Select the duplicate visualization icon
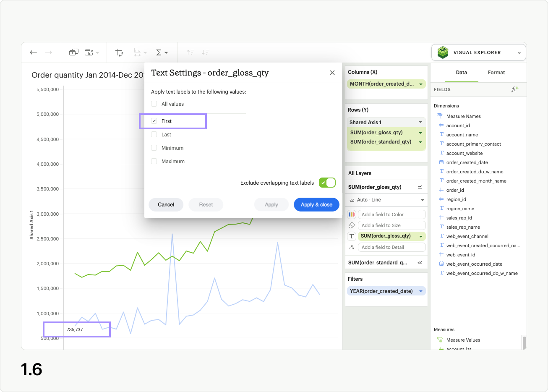548x392 pixels. tap(73, 52)
